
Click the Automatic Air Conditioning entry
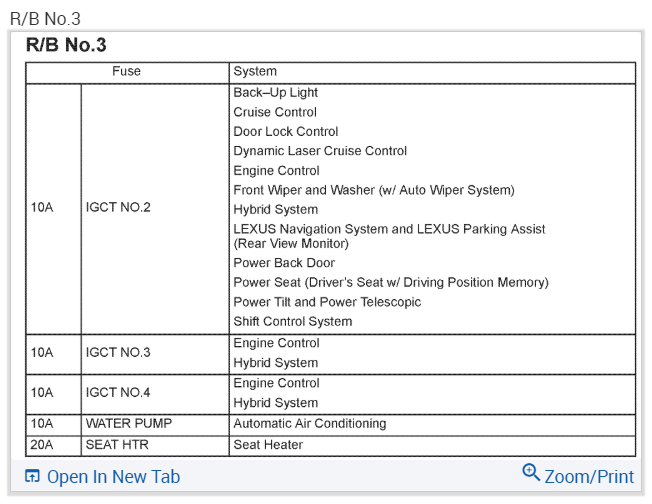point(309,423)
